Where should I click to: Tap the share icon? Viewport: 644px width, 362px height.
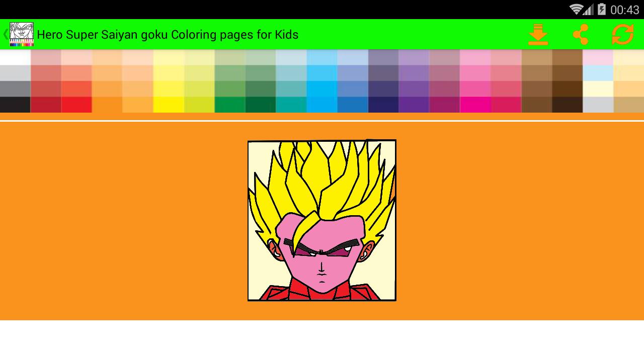point(581,35)
